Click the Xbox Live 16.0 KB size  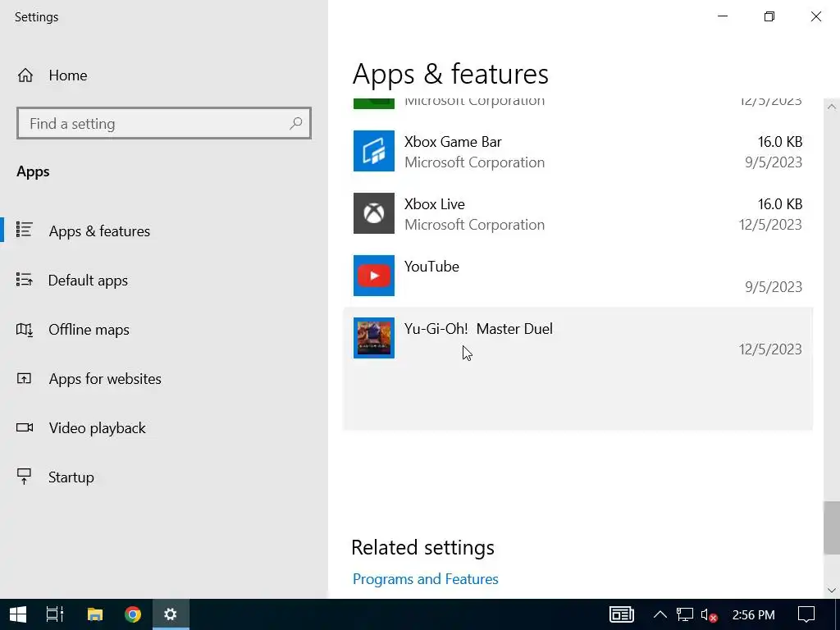[779, 204]
